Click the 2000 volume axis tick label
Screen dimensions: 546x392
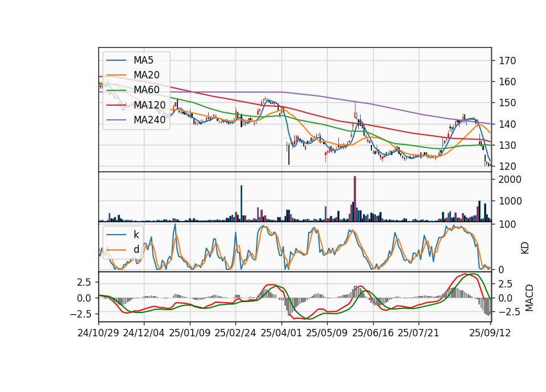tap(510, 180)
